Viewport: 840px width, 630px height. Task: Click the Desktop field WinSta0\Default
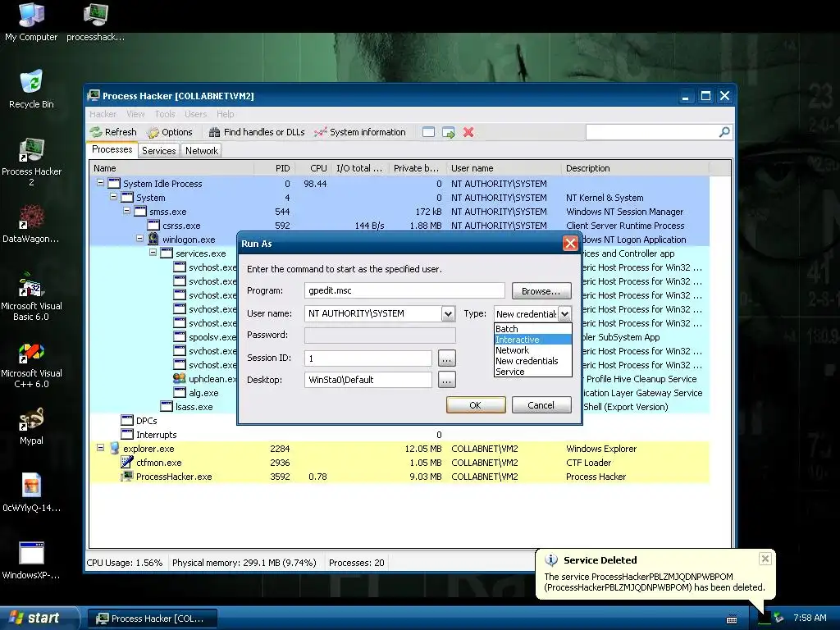368,380
